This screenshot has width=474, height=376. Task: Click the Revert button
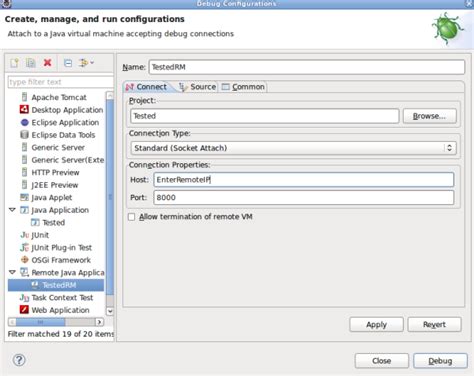pos(434,324)
